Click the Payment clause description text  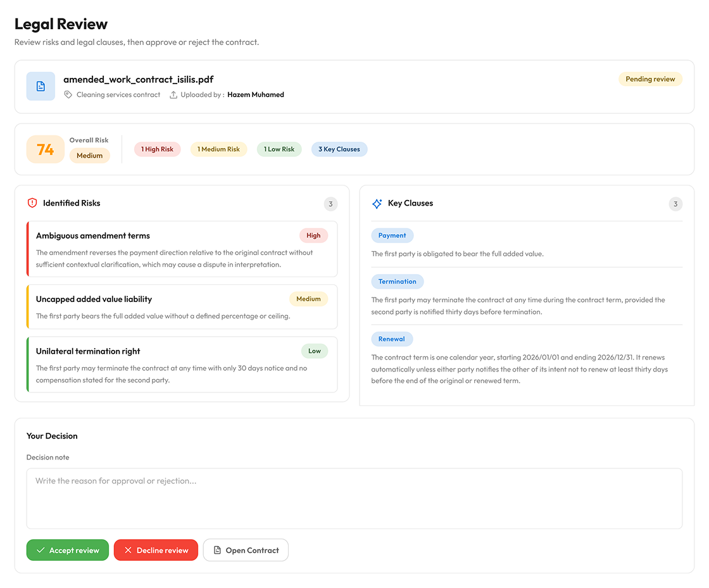coord(457,254)
